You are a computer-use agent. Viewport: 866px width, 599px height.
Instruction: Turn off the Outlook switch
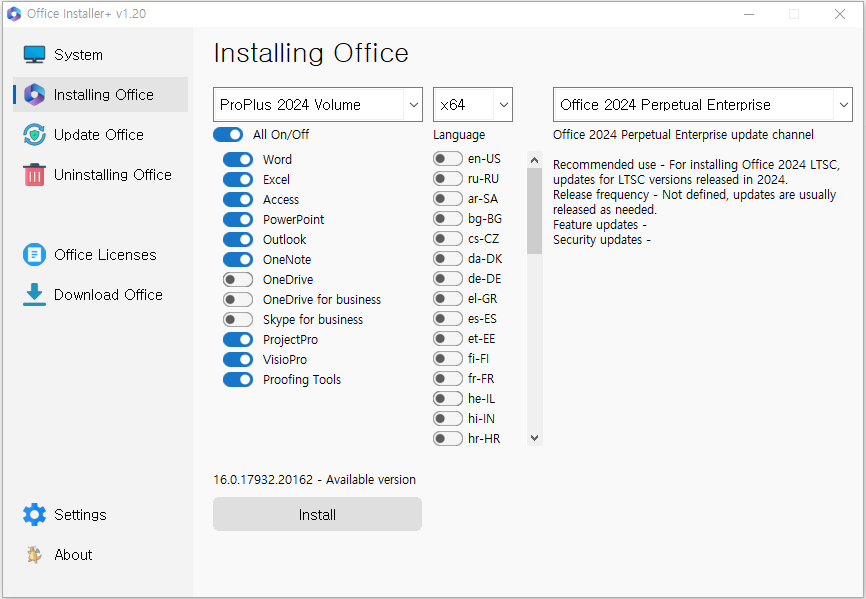[x=238, y=239]
